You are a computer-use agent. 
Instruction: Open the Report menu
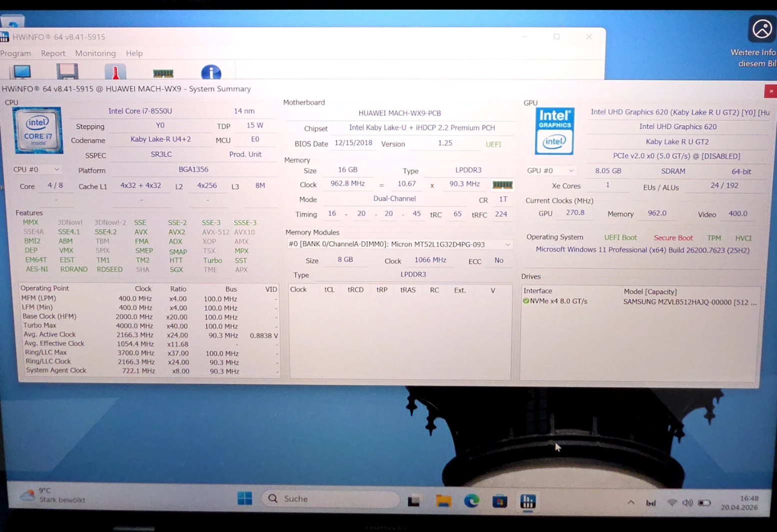[53, 53]
